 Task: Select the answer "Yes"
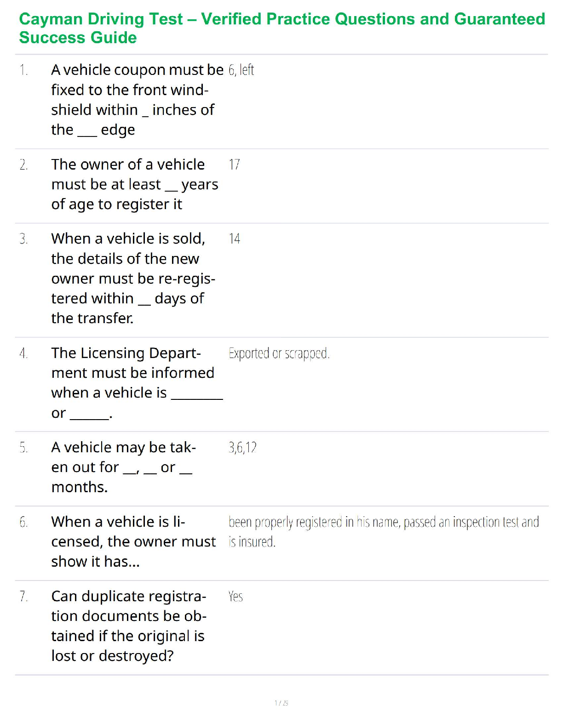236,597
